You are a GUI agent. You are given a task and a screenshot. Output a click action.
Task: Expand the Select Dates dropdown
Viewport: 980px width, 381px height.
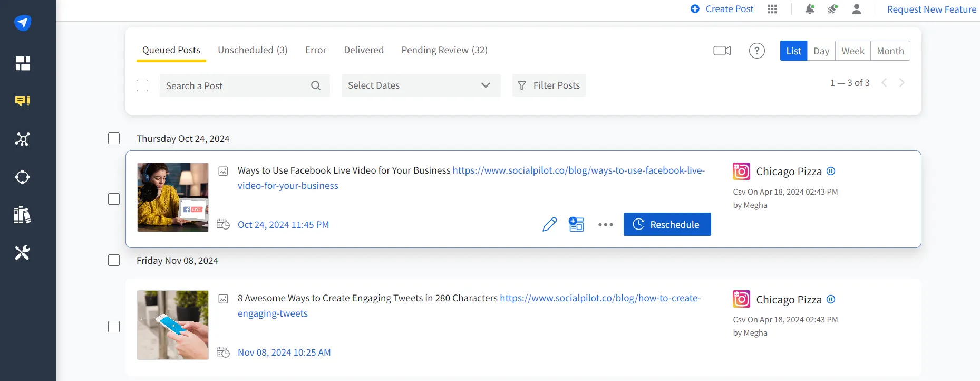click(421, 85)
